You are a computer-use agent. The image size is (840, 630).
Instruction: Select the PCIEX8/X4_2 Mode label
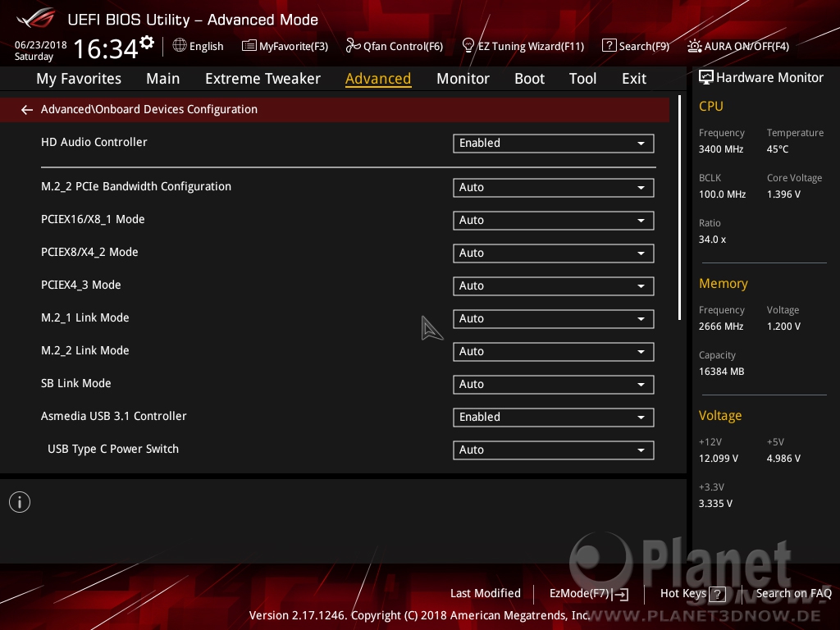[x=89, y=253]
